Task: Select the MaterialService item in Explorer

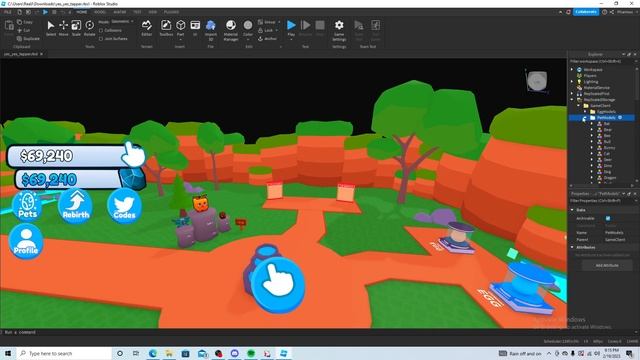Action: [x=596, y=88]
